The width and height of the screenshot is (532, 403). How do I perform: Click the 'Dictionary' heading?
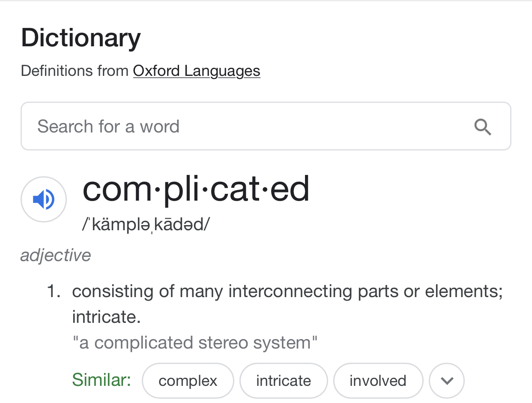click(81, 38)
